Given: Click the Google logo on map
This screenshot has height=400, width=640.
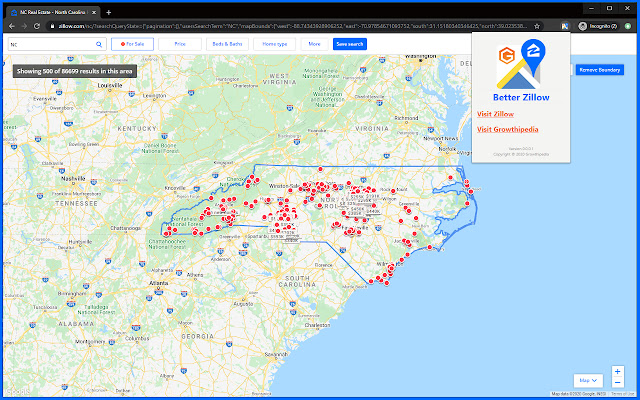Looking at the screenshot, I should pos(17,392).
